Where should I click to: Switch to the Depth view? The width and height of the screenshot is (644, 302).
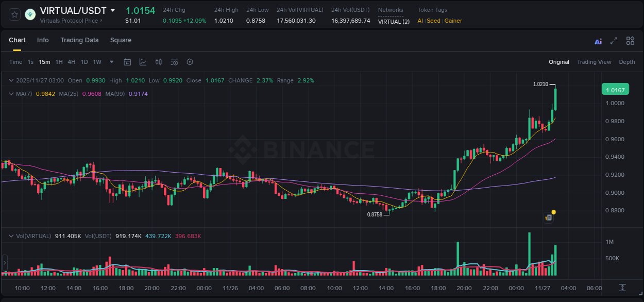click(x=626, y=62)
